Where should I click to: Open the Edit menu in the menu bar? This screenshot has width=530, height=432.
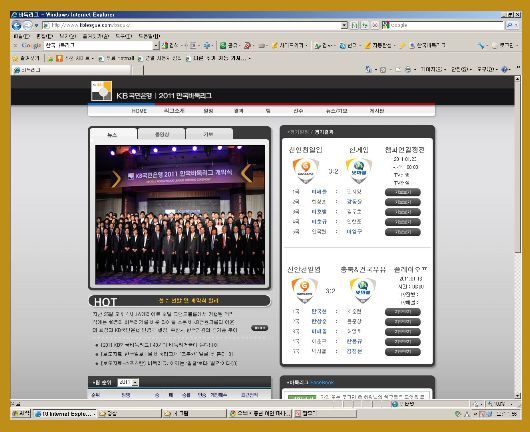click(45, 36)
